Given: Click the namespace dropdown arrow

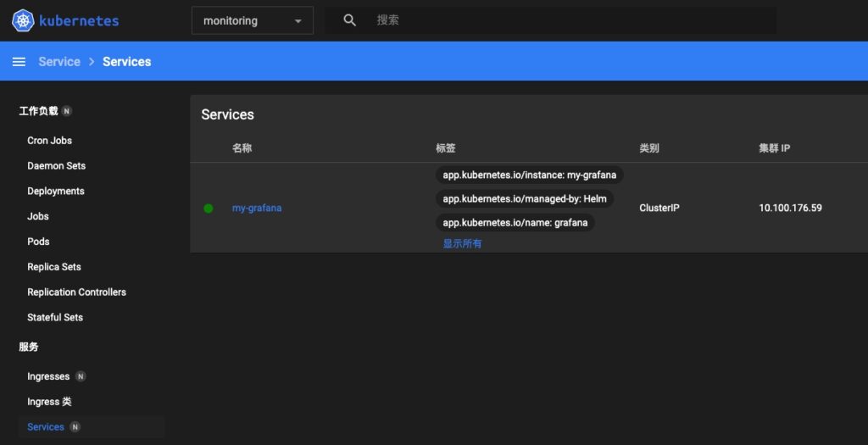Looking at the screenshot, I should tap(298, 21).
